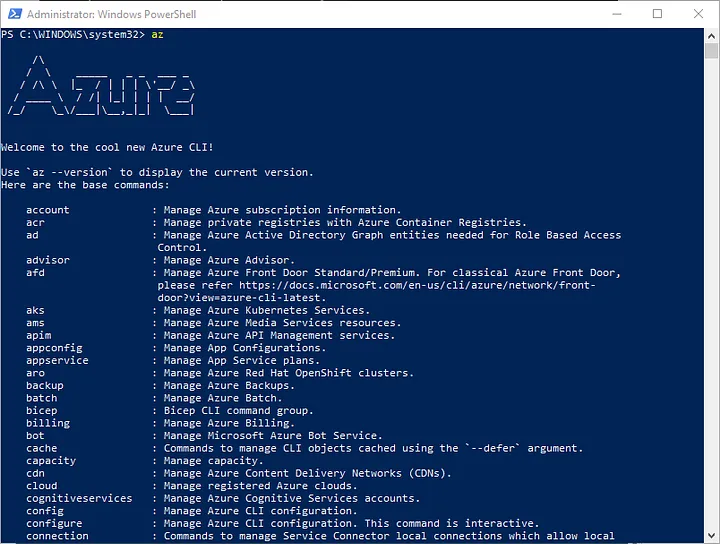Click the 'az --version' hint text
Image resolution: width=720 pixels, height=544 pixels.
(x=66, y=172)
